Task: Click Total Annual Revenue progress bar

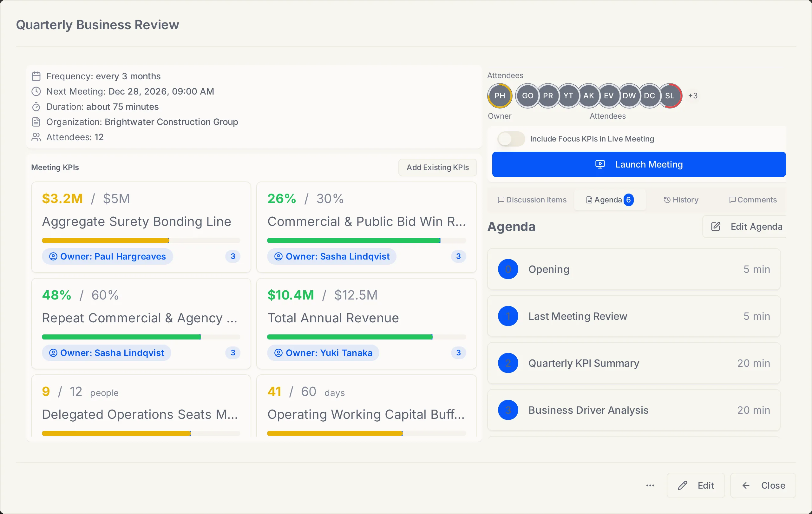Action: click(367, 337)
